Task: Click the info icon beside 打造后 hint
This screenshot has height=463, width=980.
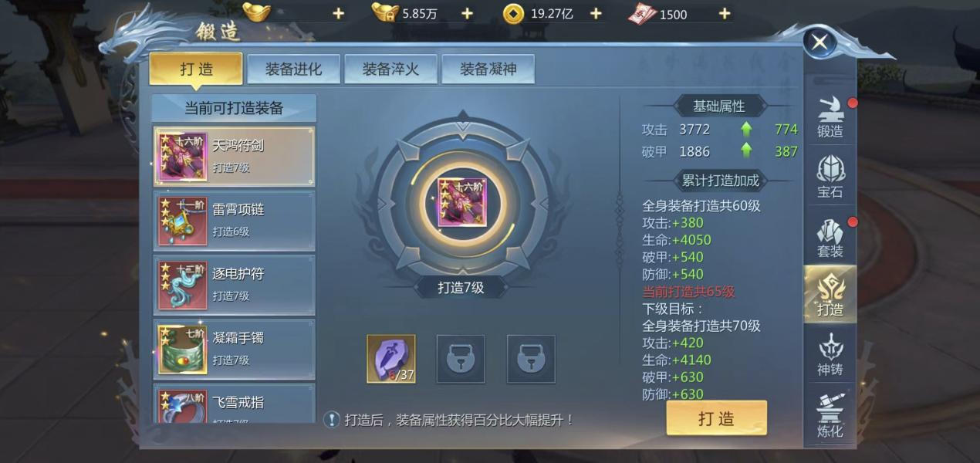Action: pyautogui.click(x=332, y=420)
